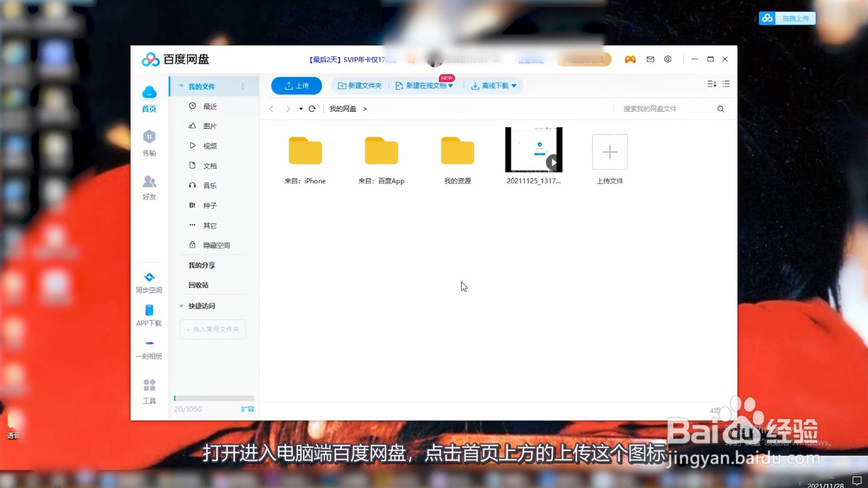Open 一刻相册 album sidebar item

pyautogui.click(x=149, y=350)
